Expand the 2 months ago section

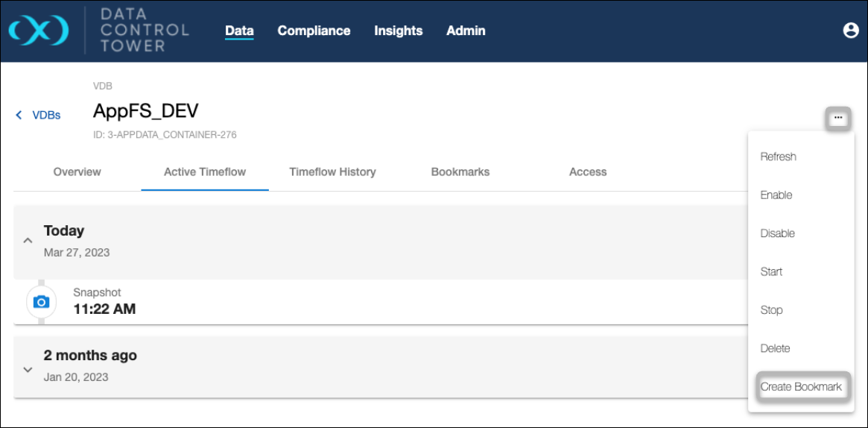pos(28,369)
